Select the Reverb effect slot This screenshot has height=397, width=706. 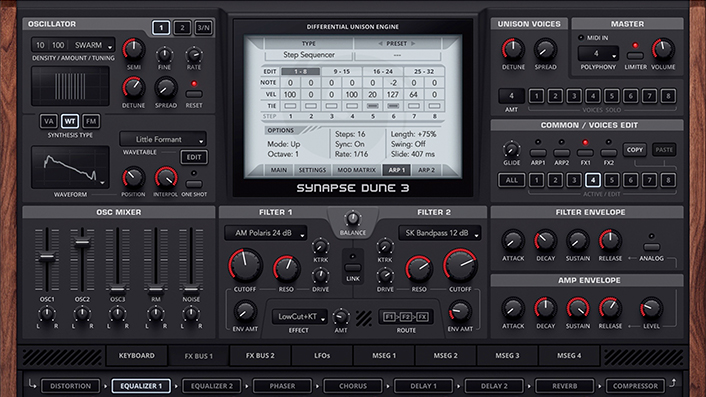click(x=565, y=386)
